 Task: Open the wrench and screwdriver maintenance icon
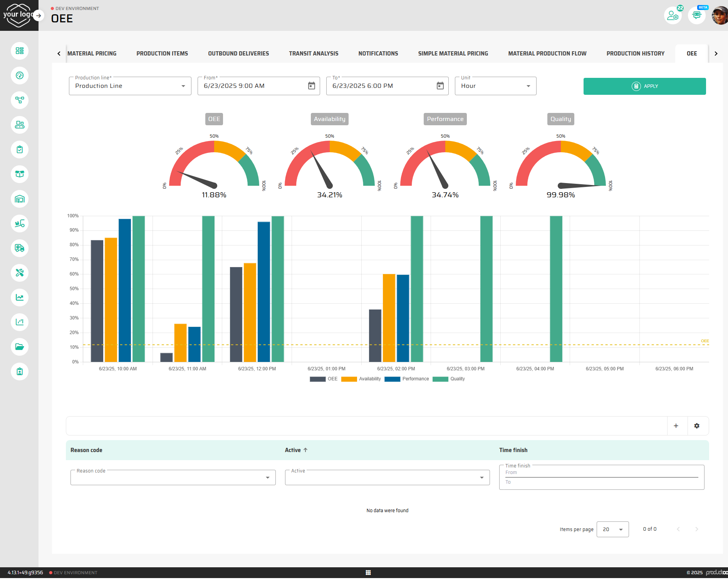[20, 273]
